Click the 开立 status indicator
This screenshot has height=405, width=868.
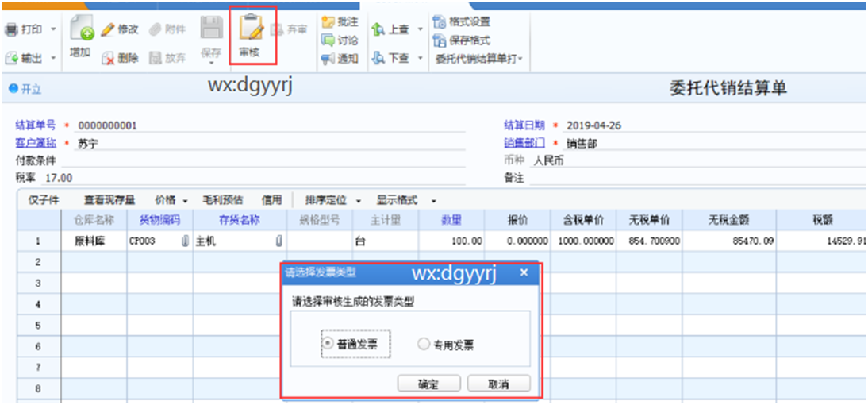25,89
